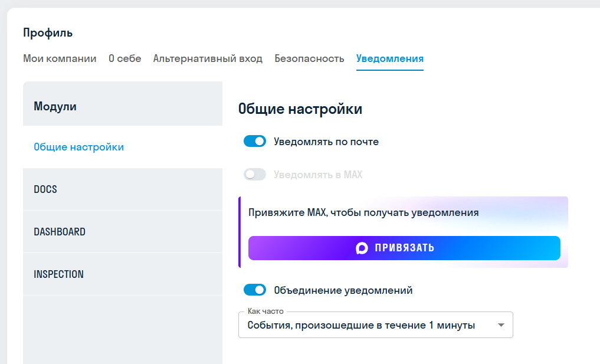600x364 pixels.
Task: Open the DASHBOARD module settings
Action: point(123,232)
